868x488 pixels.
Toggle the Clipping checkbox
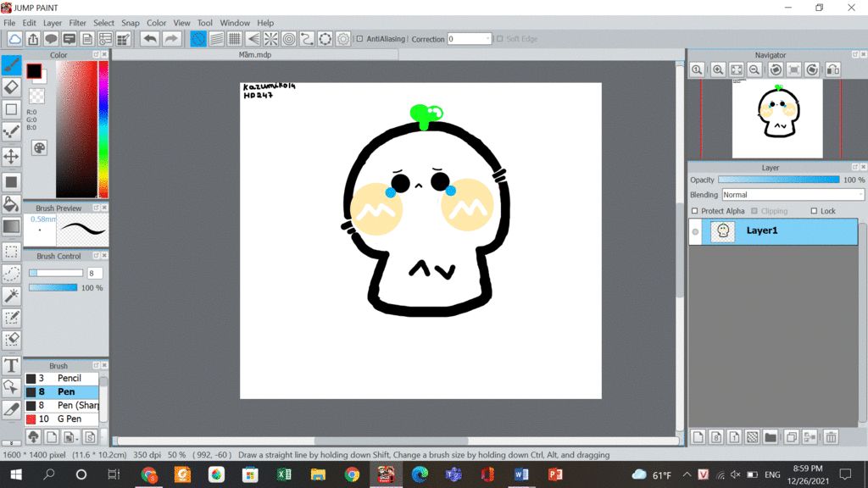tap(754, 211)
